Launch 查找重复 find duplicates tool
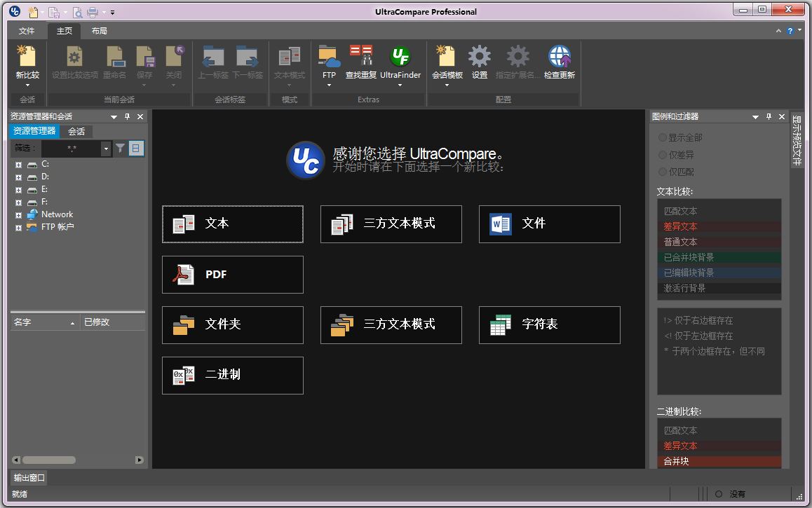 pyautogui.click(x=361, y=57)
